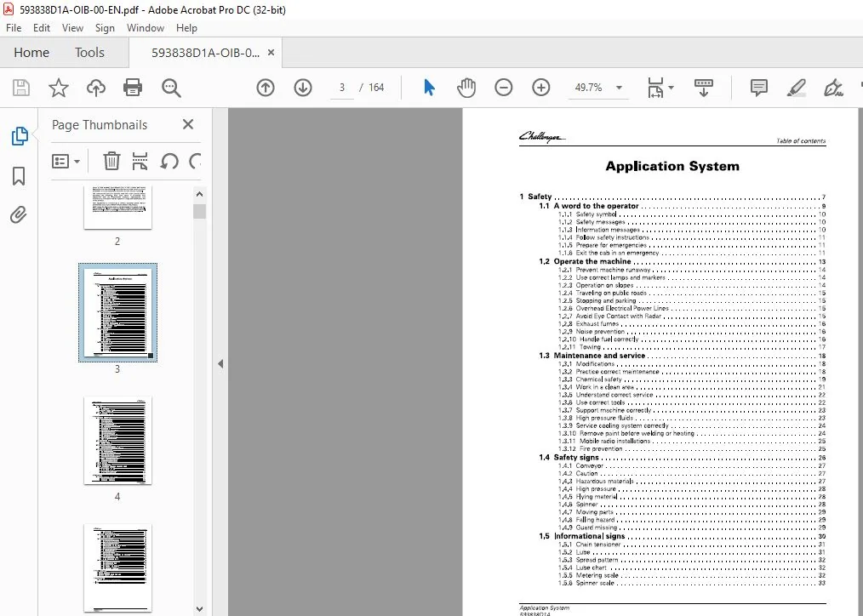Click '1.4 Safety signs' entry
Viewport: 863px width, 616px height.
point(682,457)
